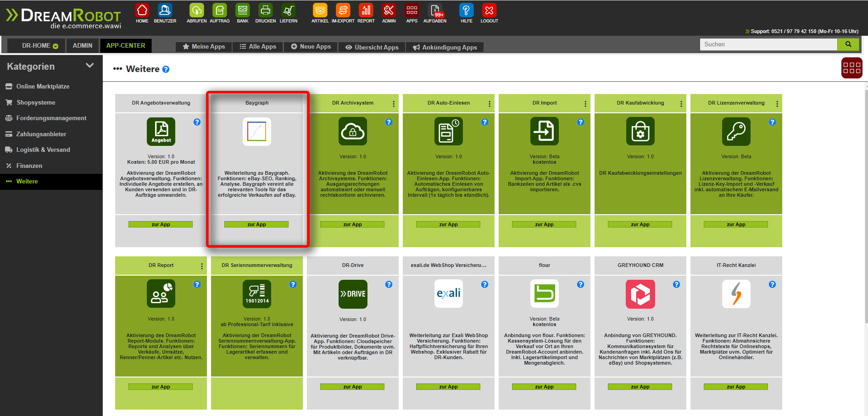Image resolution: width=868 pixels, height=416 pixels.
Task: Open the DR Auto-Einlesen three-dot menu
Action: [490, 104]
